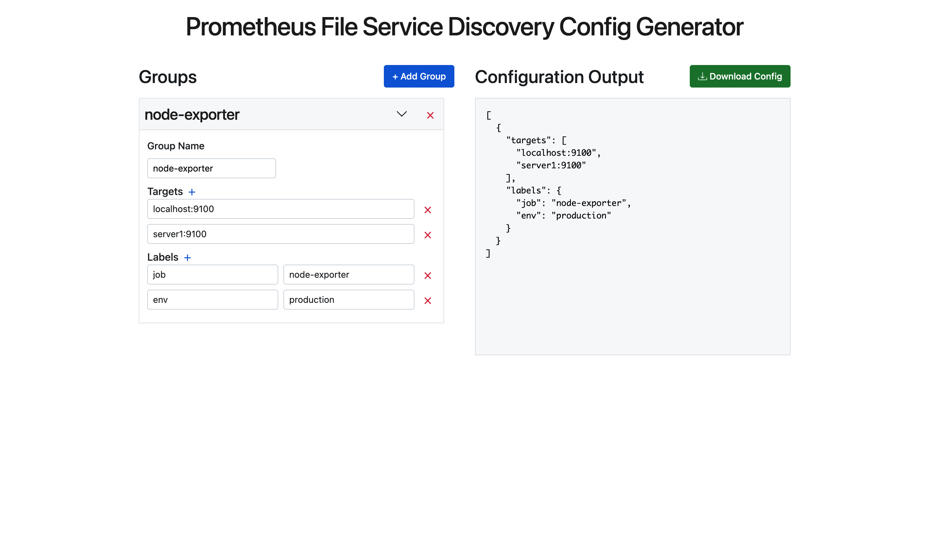The image size is (930, 560).
Task: Add a new target with plus icon
Action: (192, 192)
